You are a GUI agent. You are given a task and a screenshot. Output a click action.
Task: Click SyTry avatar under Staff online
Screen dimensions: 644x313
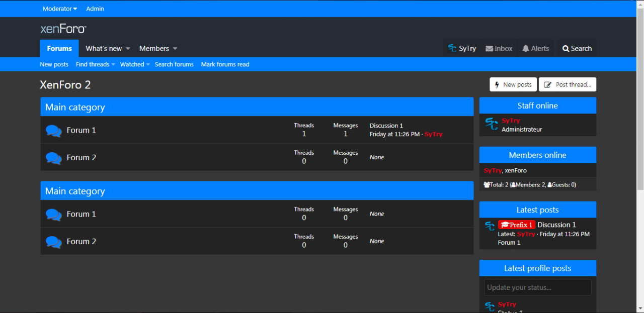(x=491, y=124)
